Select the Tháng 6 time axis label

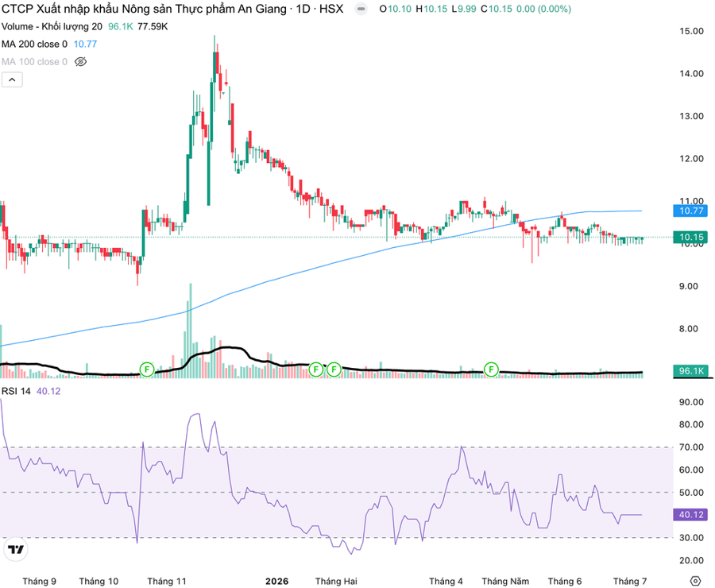point(565,581)
